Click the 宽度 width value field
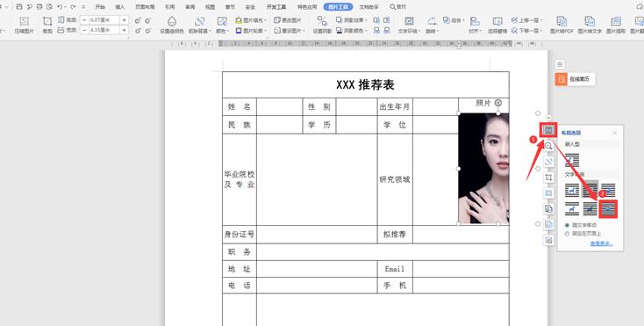 coord(104,30)
